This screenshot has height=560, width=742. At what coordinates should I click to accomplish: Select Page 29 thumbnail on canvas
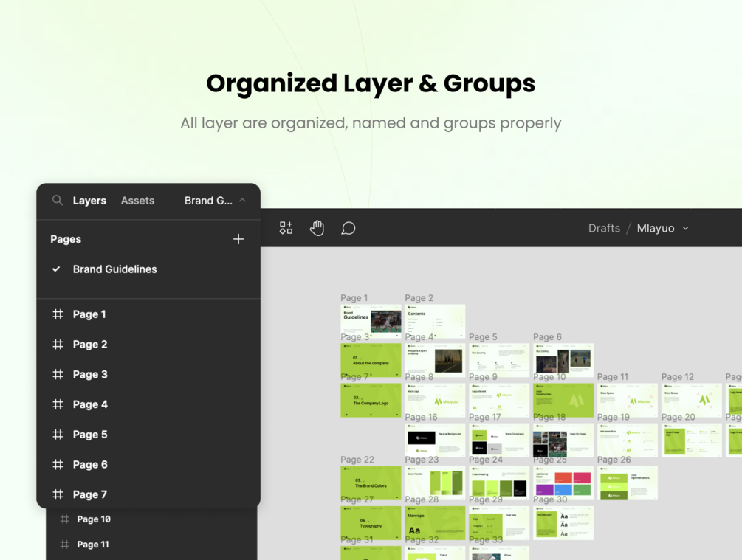[x=499, y=523]
